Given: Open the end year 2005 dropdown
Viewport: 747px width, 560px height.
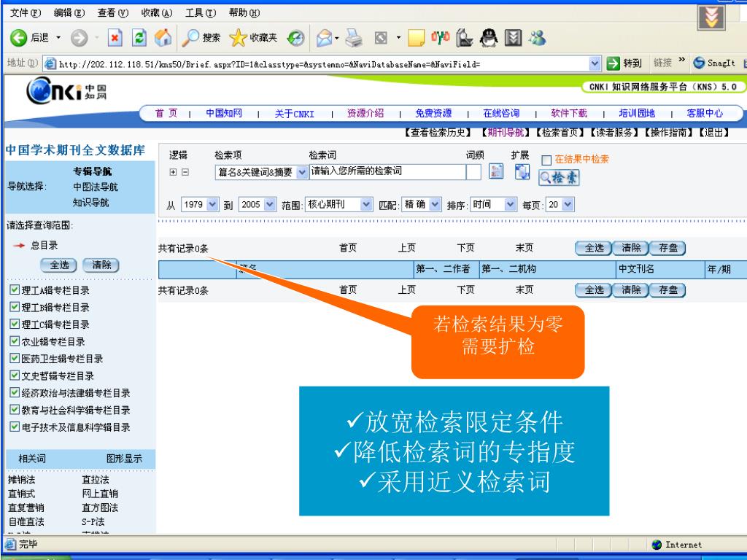Looking at the screenshot, I should coord(257,204).
